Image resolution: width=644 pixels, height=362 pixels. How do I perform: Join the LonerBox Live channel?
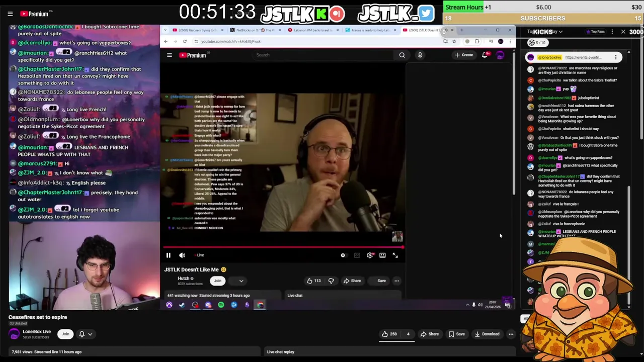pos(65,334)
